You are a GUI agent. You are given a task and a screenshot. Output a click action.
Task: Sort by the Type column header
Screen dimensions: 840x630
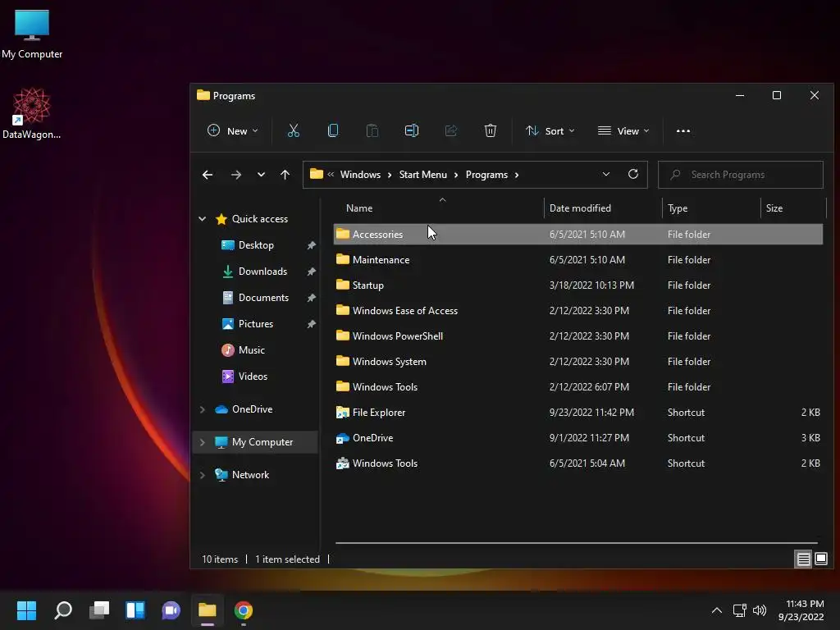point(711,208)
